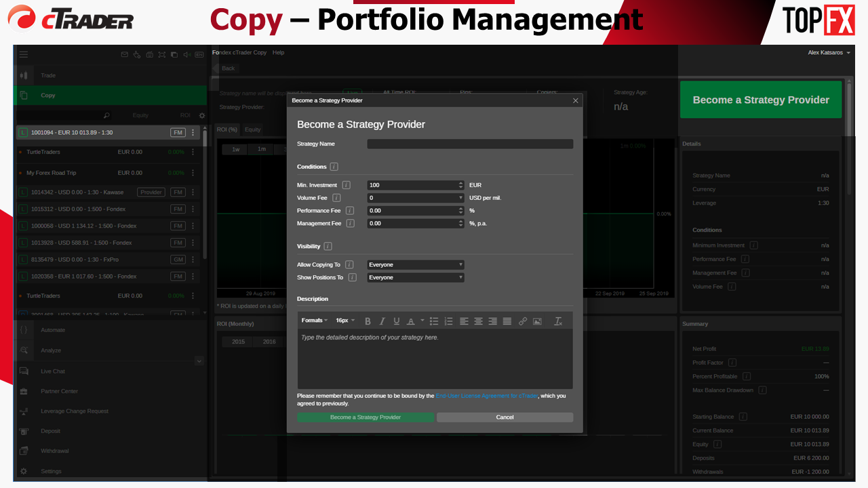Align description text left

(x=464, y=321)
